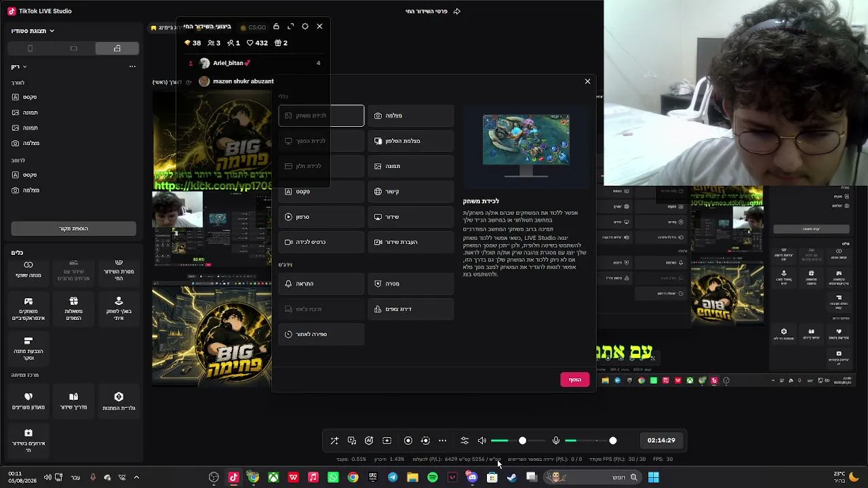Choose the קישור link source option
The width and height of the screenshot is (868, 488).
(x=411, y=192)
